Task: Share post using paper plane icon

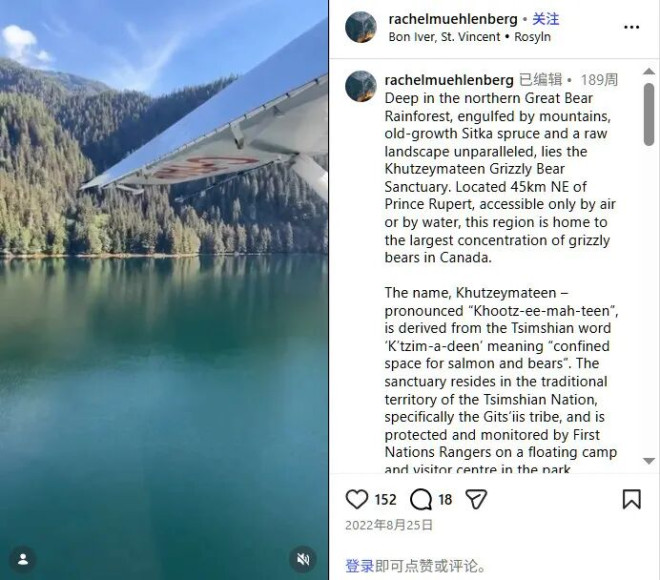Action: [x=476, y=499]
